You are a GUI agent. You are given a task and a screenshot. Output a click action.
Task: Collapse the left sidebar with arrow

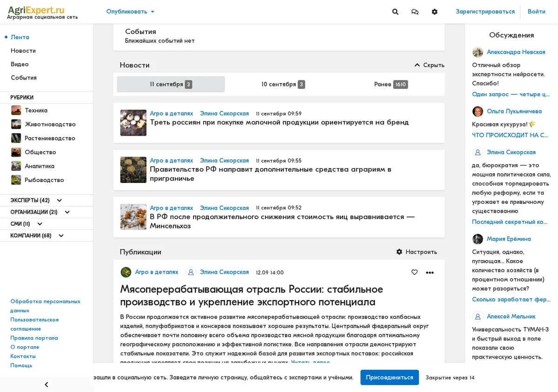point(46,385)
